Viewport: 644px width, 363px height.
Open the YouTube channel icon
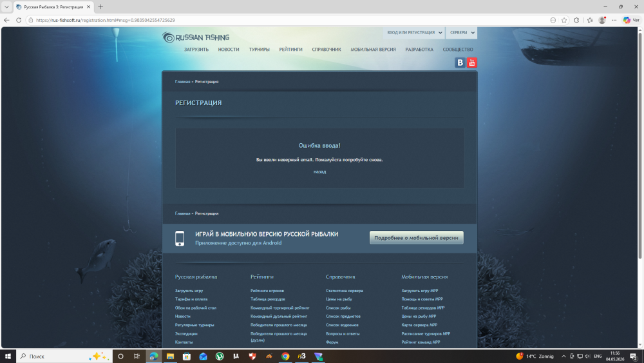[472, 63]
